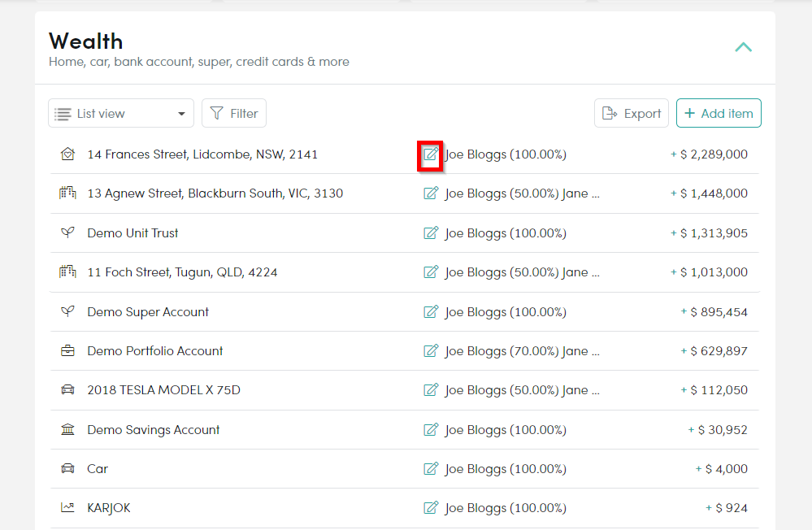This screenshot has height=530, width=812.
Task: Add a new wealth item
Action: 719,113
